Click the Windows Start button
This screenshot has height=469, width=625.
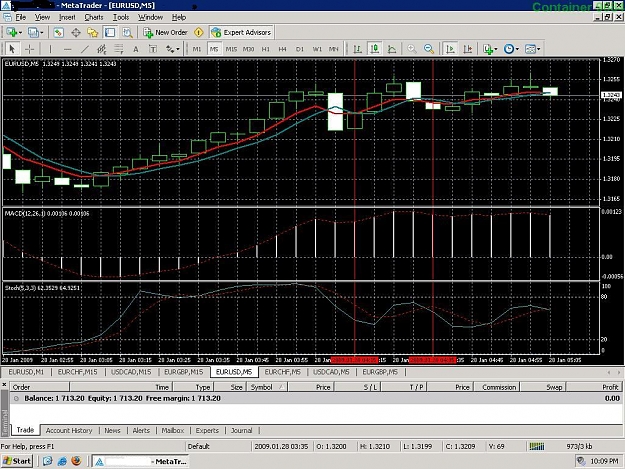click(x=16, y=461)
